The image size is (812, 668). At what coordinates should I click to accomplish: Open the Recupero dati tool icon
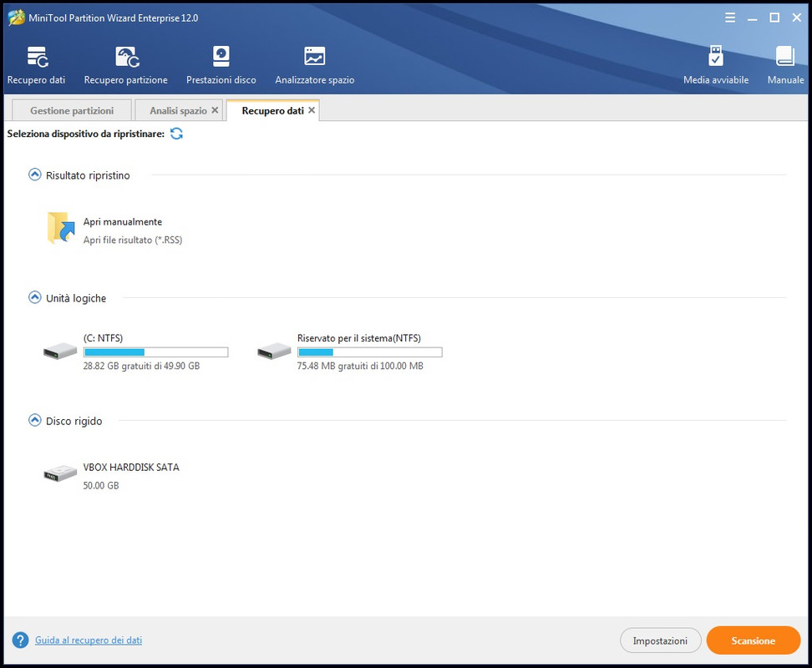point(37,57)
